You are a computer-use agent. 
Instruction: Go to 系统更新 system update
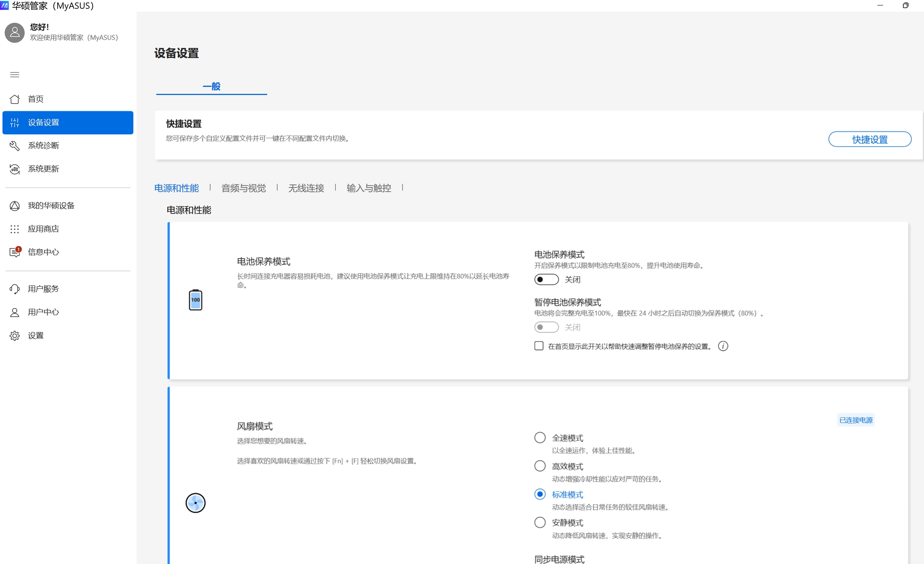click(x=43, y=169)
